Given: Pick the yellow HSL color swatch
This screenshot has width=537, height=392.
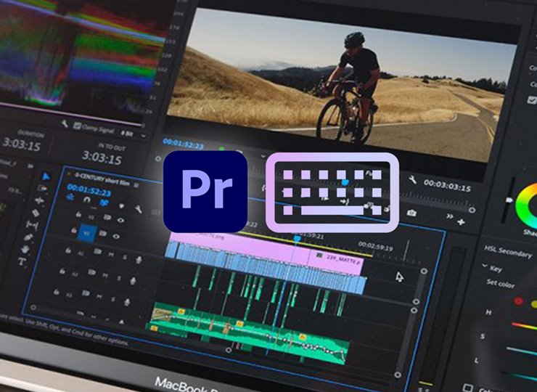Looking at the screenshot, I should (x=533, y=303).
